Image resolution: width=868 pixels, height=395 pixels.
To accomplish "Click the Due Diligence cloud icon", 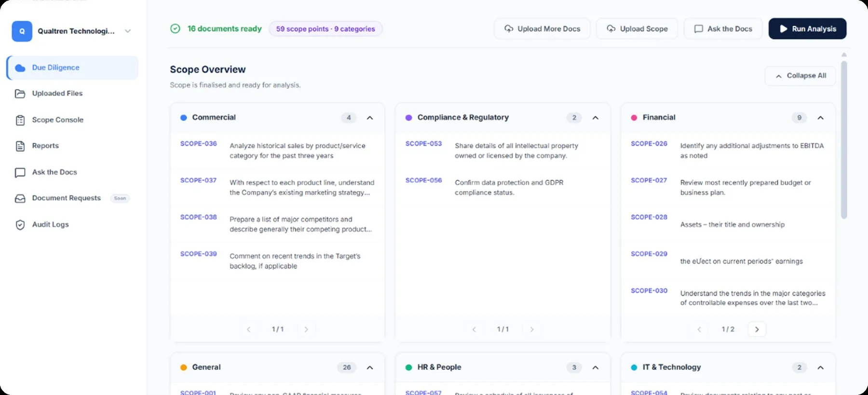I will 20,68.
